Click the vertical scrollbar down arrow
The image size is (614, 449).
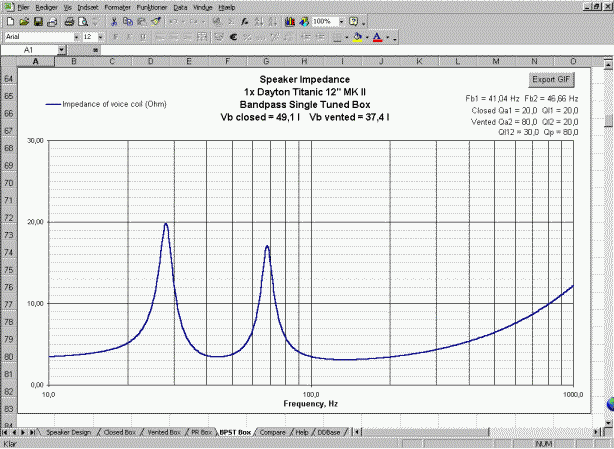tap(608, 423)
